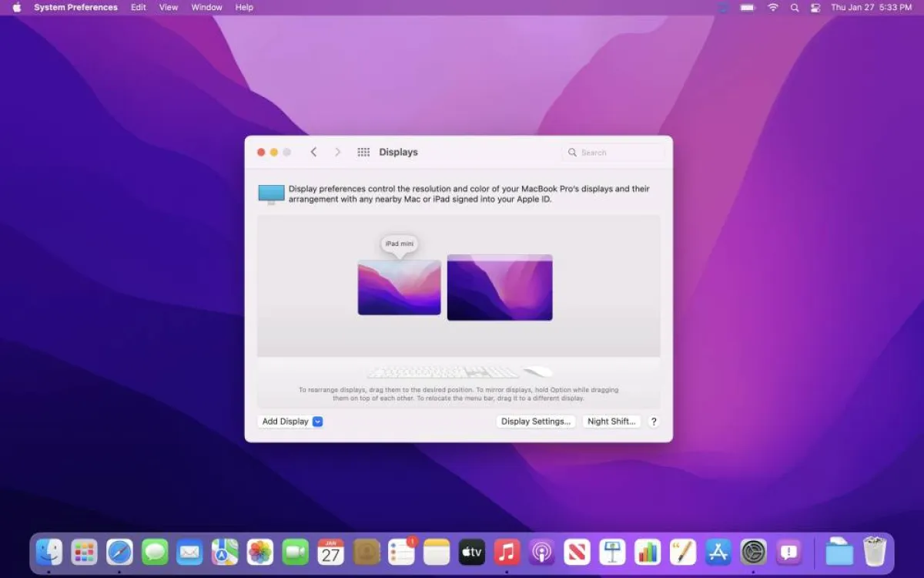Click the Wi-Fi status icon
This screenshot has width=924, height=578.
[x=772, y=8]
